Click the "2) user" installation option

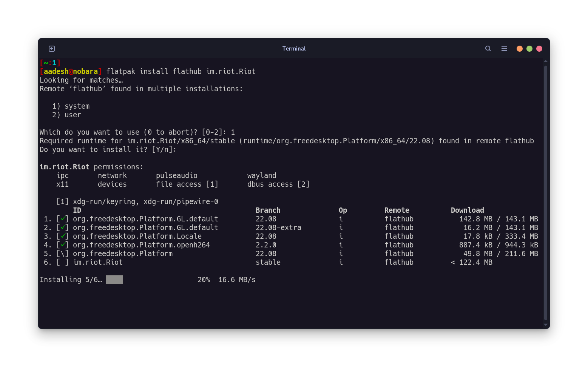click(x=67, y=115)
